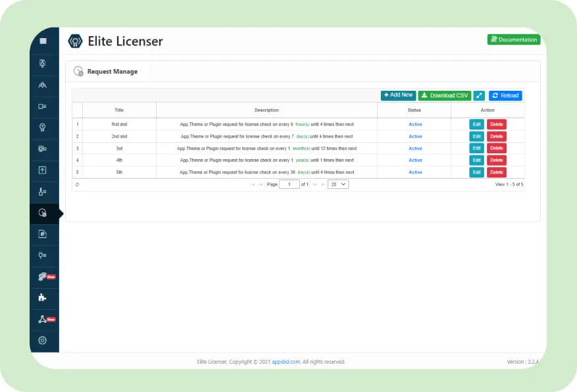The image size is (577, 392).
Task: Click the Action column header
Action: tap(488, 110)
